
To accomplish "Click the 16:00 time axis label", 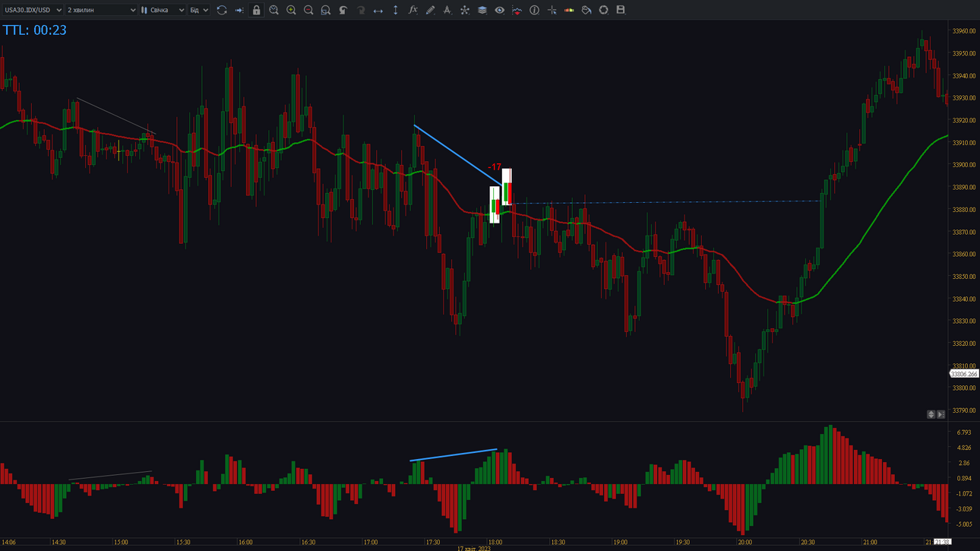I will point(245,543).
